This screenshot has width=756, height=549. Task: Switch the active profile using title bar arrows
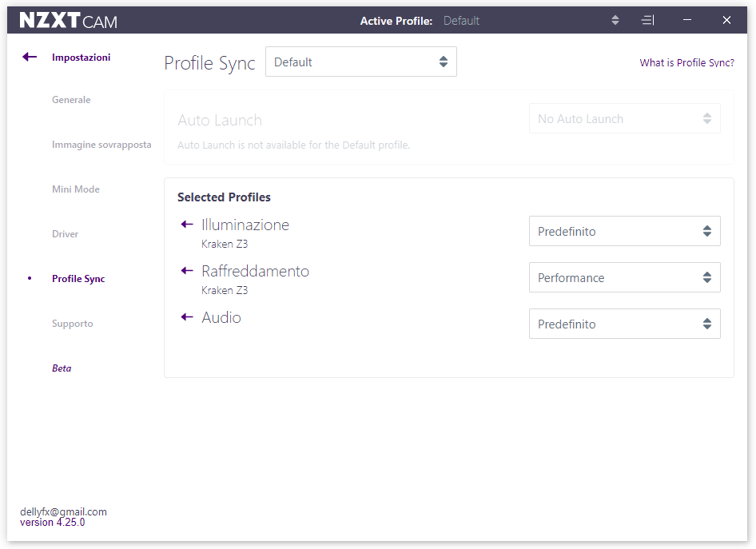pos(615,20)
